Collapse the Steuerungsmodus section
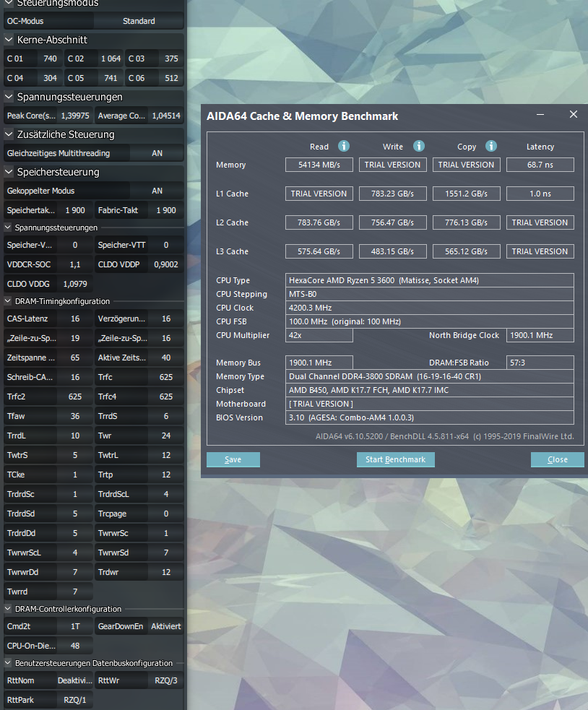This screenshot has height=710, width=588. tap(9, 3)
